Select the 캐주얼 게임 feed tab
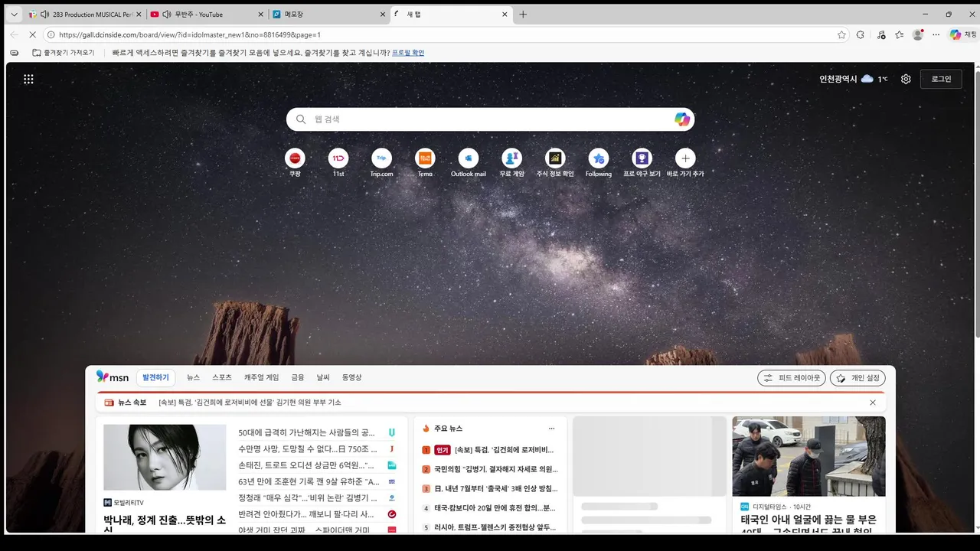Viewport: 980px width, 551px height. click(x=262, y=377)
